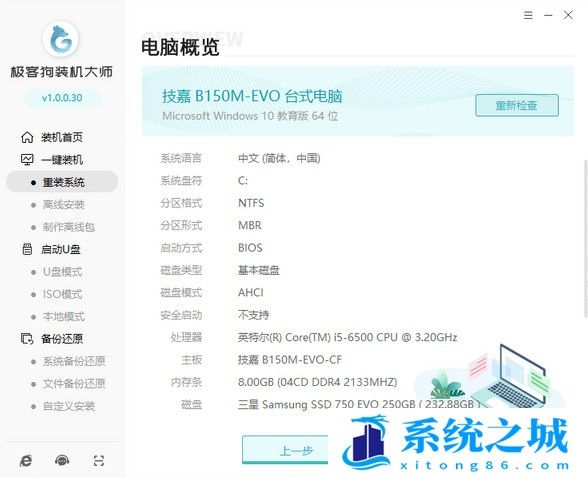The width and height of the screenshot is (588, 478).
Task: Click the 系统语言 label
Action: pos(181,158)
